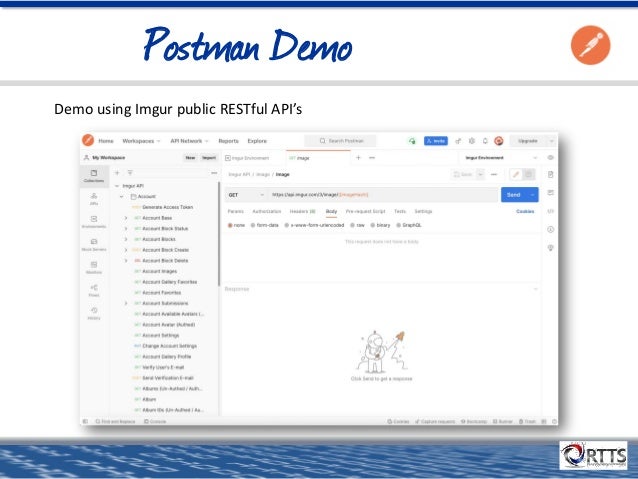Open the three-dot menu above the collections list
The image size is (638, 479).
(x=214, y=173)
